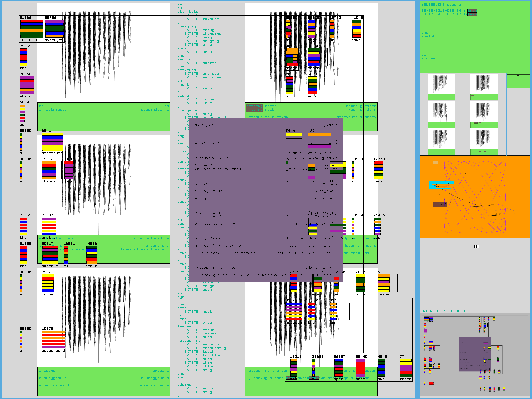
Task: Click the 'playground' word color stack
Action: (x=53, y=339)
